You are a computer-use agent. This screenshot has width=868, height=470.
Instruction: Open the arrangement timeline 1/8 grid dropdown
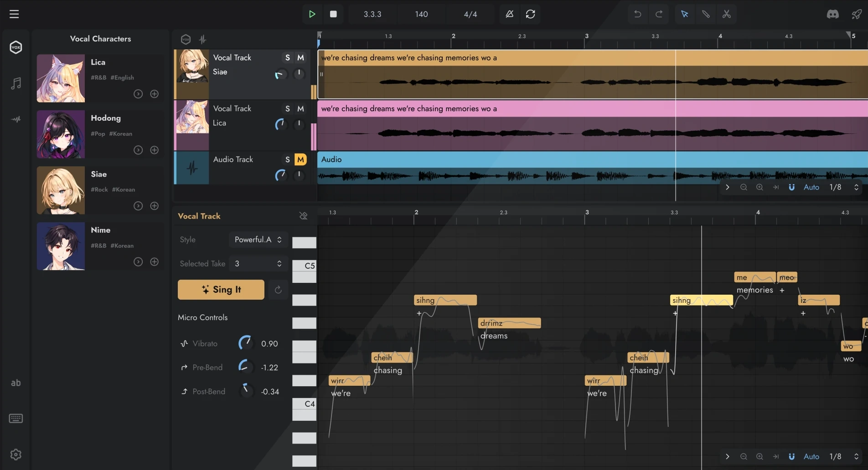click(x=843, y=187)
